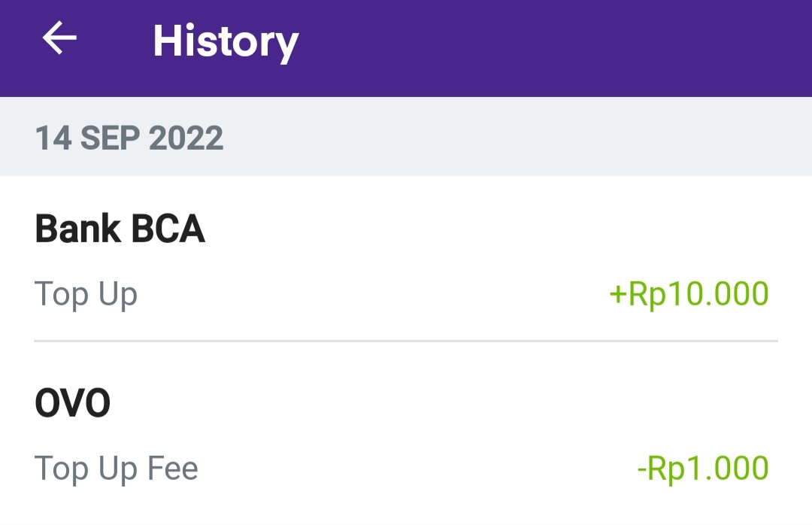This screenshot has height=525, width=812.
Task: Tap the row showing the fee amount
Action: click(x=406, y=468)
